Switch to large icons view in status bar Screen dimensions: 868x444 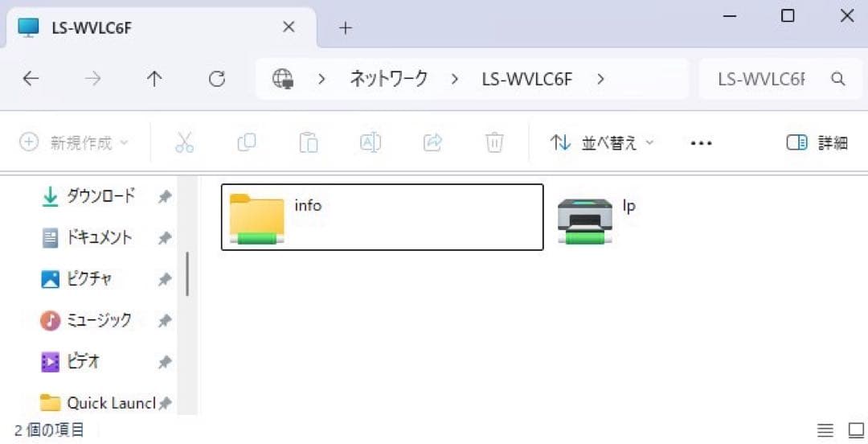pos(857,430)
